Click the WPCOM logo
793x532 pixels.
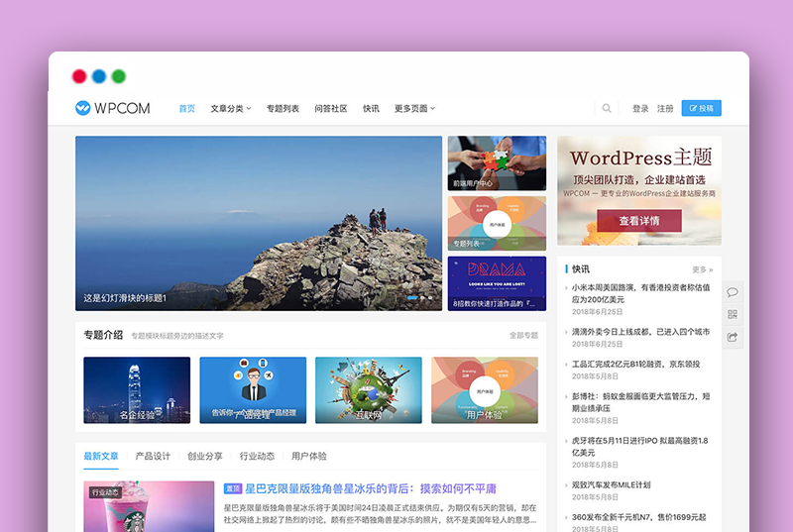(113, 108)
